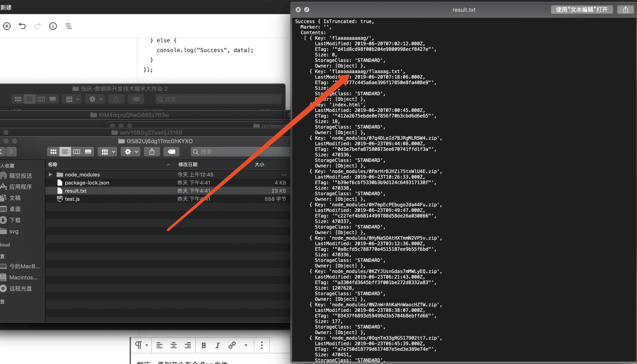This screenshot has width=637, height=364.
Task: Click the add (plus circle) icon
Action: (x=7, y=26)
